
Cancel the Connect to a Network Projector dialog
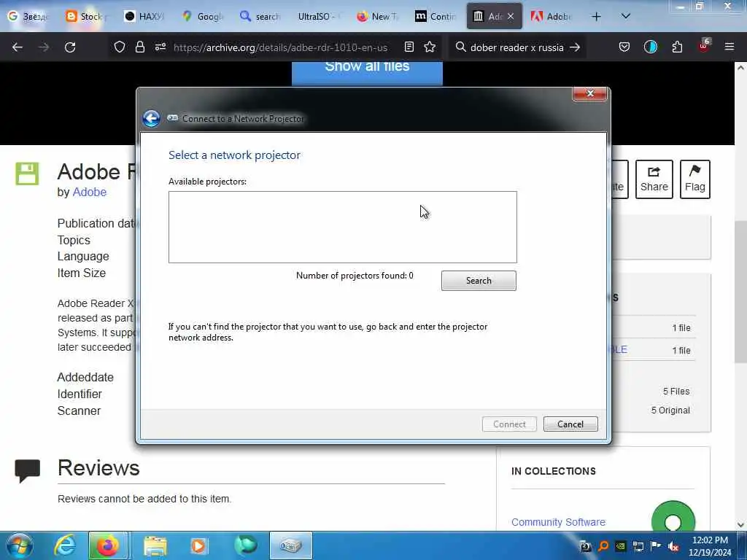[x=570, y=424]
